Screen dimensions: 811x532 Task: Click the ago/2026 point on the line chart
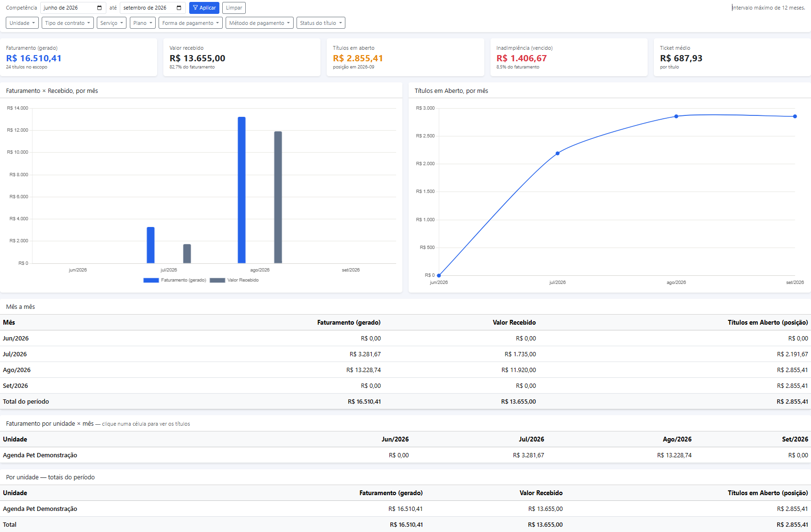(x=676, y=116)
